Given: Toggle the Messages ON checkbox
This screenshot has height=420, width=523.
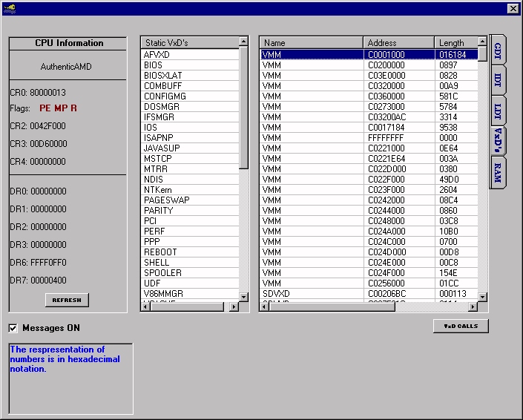Looking at the screenshot, I should [13, 328].
